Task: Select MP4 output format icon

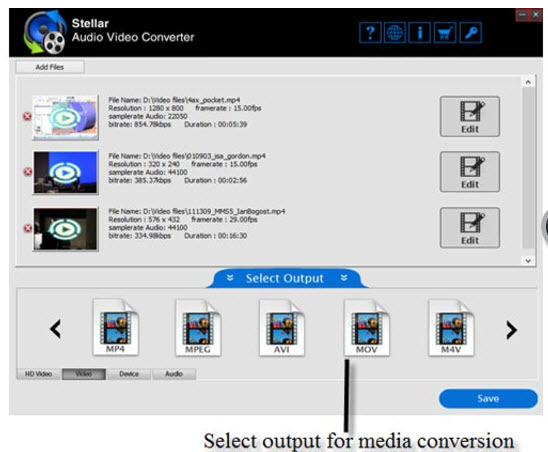Action: [x=115, y=327]
